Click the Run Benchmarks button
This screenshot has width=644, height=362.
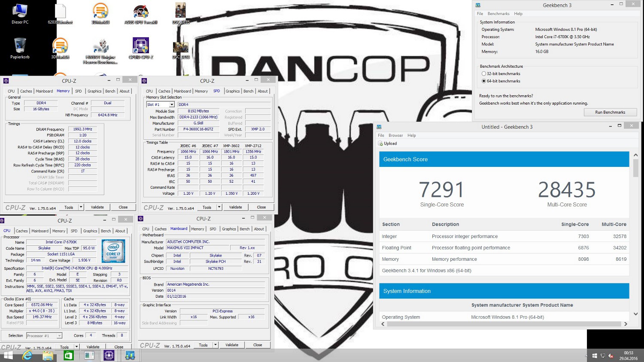pyautogui.click(x=610, y=112)
